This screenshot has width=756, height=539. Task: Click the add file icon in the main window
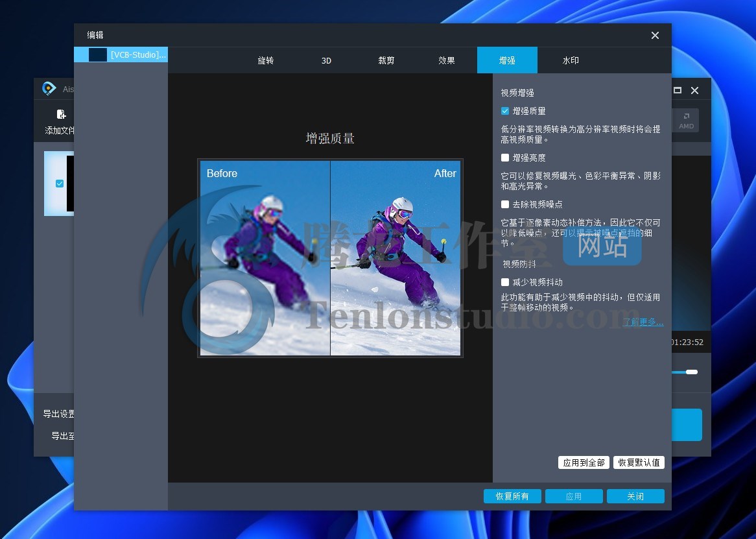click(x=61, y=114)
